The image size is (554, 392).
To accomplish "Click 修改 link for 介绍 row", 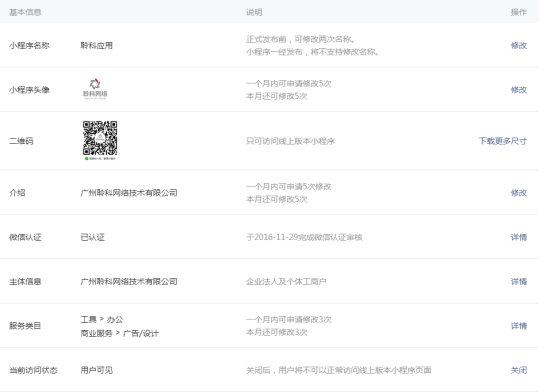I will tap(519, 193).
